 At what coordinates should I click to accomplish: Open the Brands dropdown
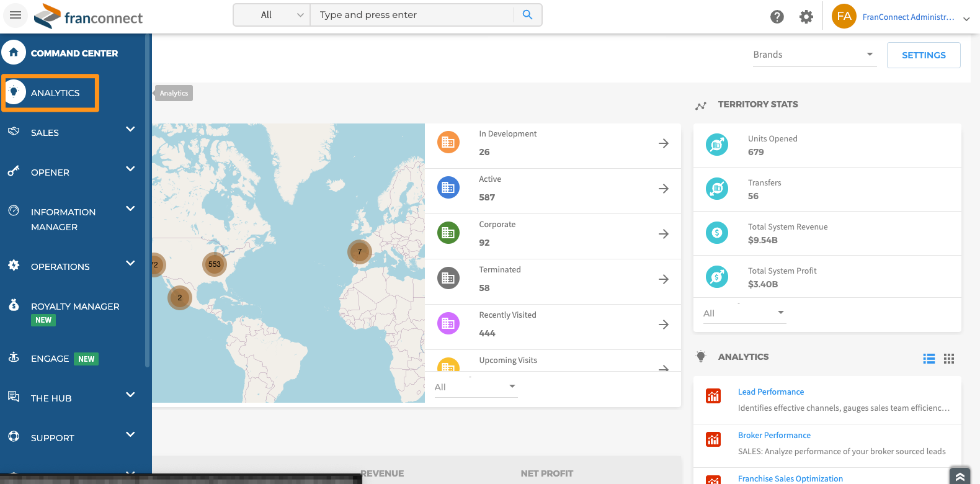pyautogui.click(x=813, y=55)
